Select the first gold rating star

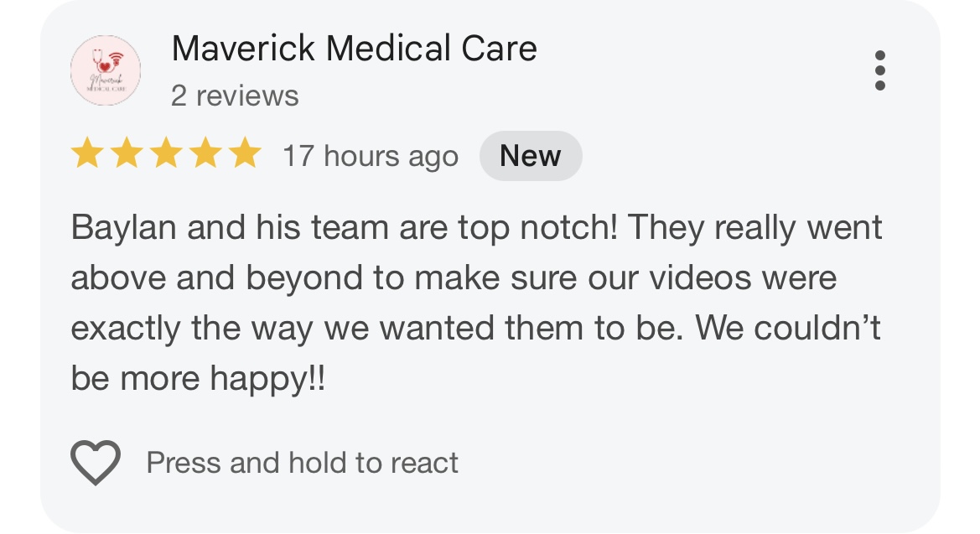87,153
